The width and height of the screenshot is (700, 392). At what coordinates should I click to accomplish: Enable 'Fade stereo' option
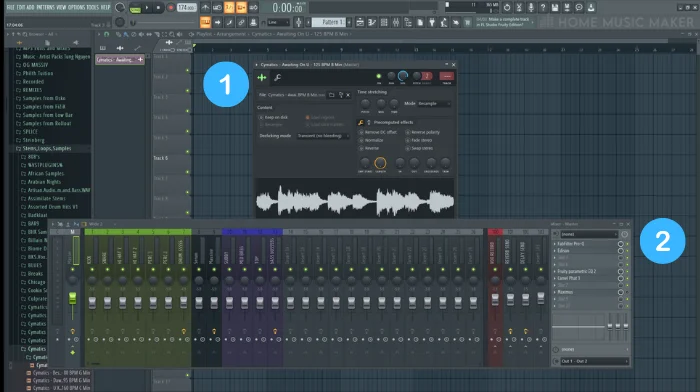click(x=419, y=140)
